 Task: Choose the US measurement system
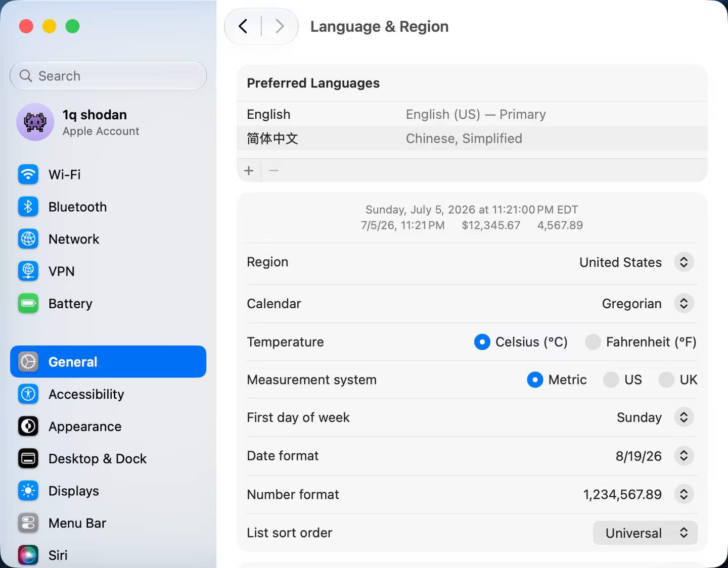(611, 380)
